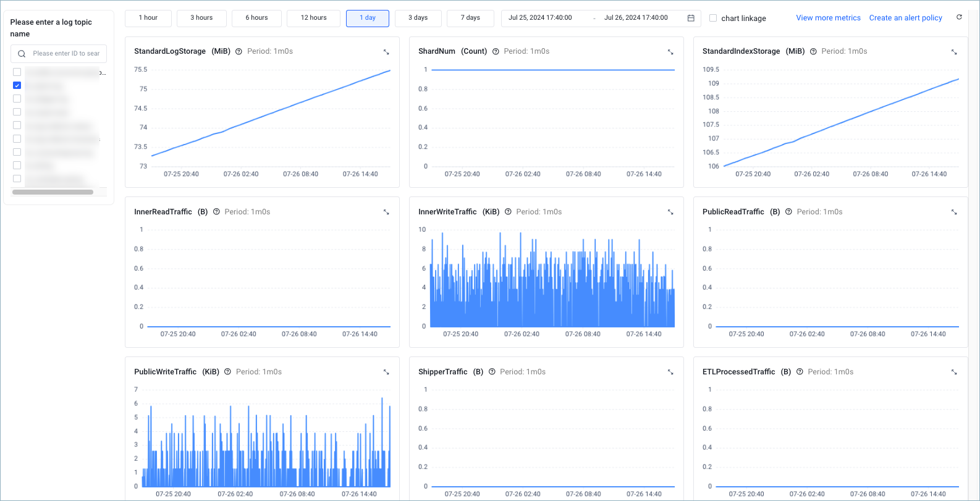
Task: Open help tooltip for ShardNum metric
Action: [x=496, y=51]
